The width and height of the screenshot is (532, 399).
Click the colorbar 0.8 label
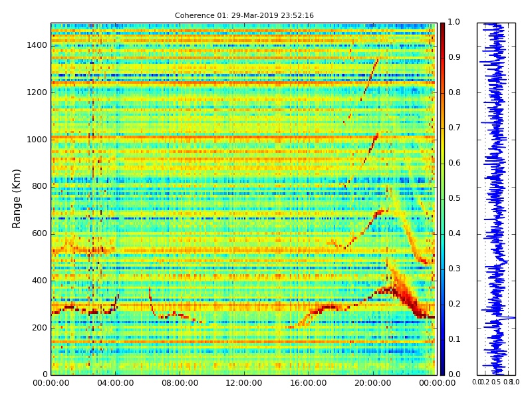[454, 92]
